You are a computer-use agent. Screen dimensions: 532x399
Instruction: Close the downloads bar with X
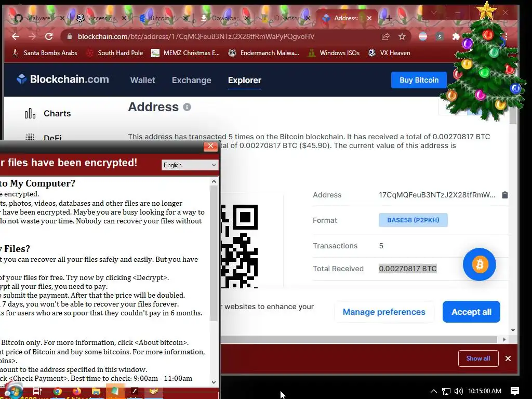[508, 358]
